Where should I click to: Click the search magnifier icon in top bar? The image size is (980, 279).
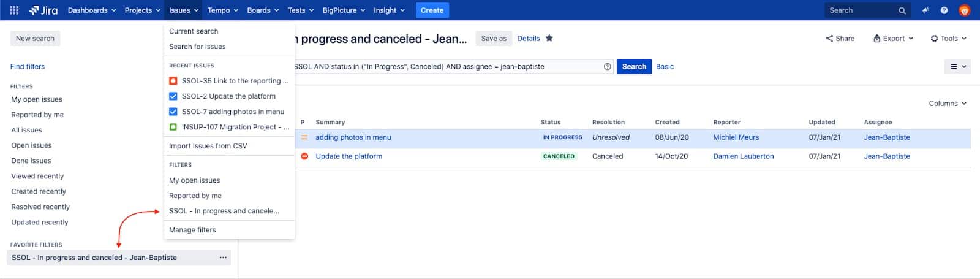pos(902,10)
